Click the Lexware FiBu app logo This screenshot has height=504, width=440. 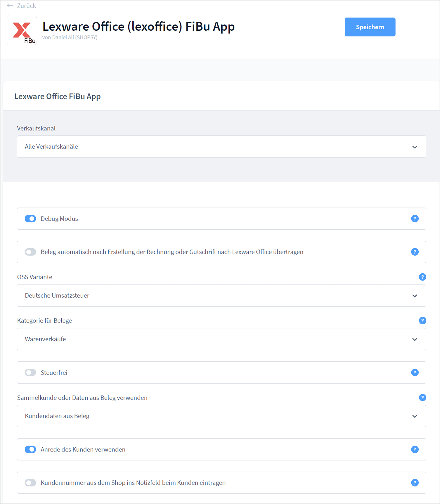point(22,30)
